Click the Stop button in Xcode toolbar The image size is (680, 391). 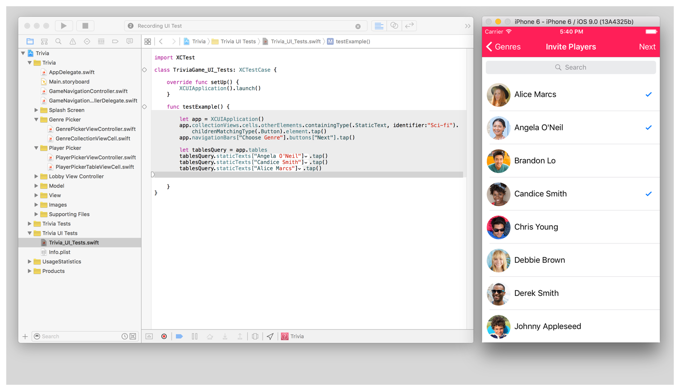click(x=85, y=26)
